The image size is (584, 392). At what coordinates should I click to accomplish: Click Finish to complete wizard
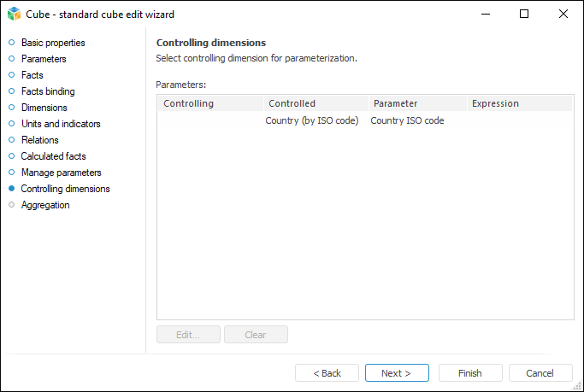coord(469,373)
